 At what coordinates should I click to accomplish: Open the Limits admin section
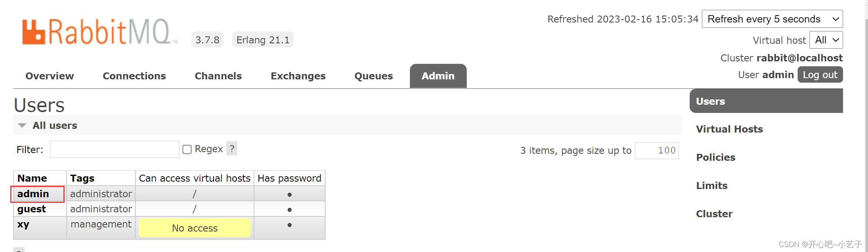point(712,185)
